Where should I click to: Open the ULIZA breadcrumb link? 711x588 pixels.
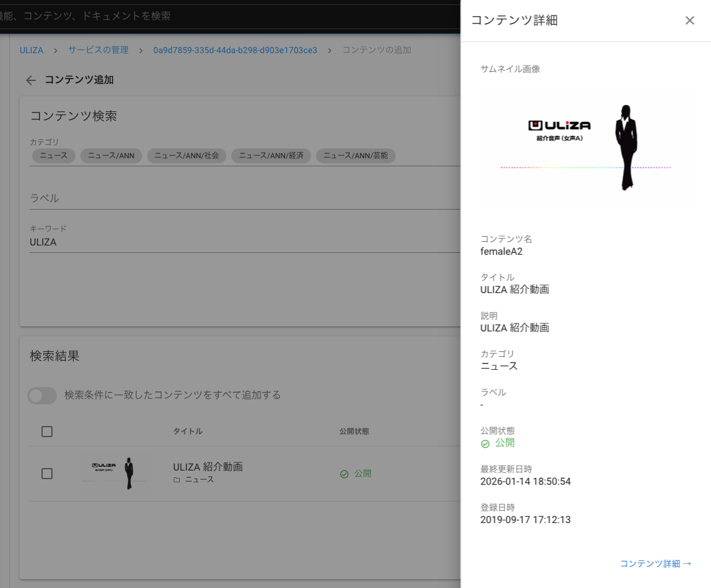pos(32,50)
